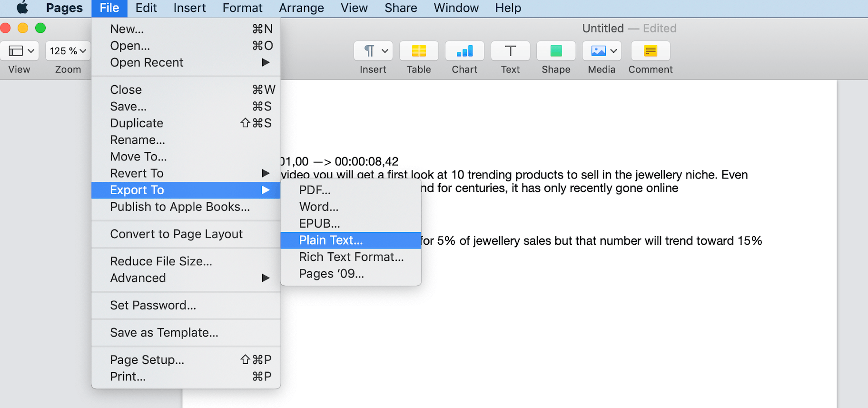
Task: Insert a Table from toolbar
Action: click(x=419, y=51)
